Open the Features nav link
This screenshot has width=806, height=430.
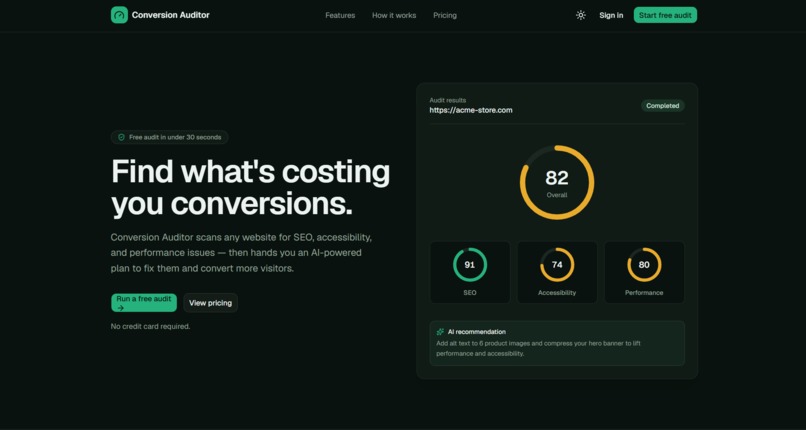coord(340,15)
